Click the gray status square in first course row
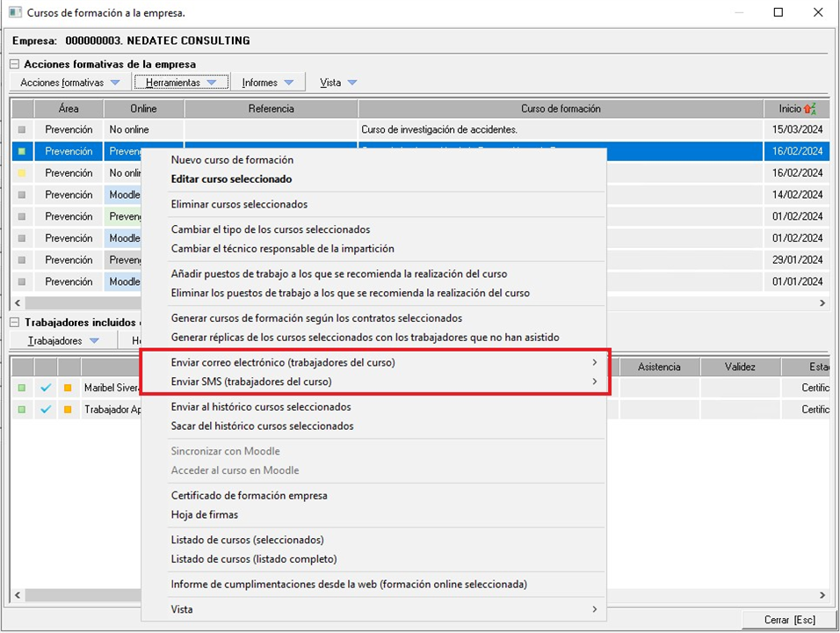The height and width of the screenshot is (633, 840). pyautogui.click(x=23, y=130)
